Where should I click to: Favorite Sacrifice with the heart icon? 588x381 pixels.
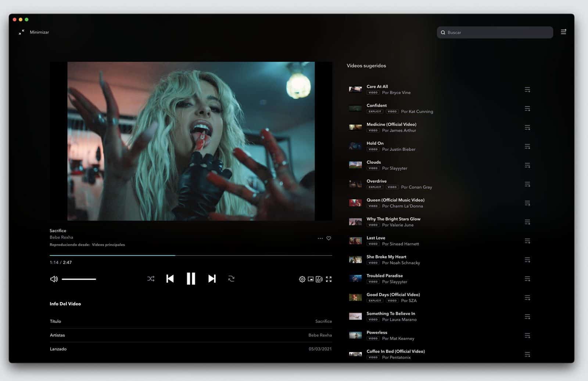(x=329, y=238)
